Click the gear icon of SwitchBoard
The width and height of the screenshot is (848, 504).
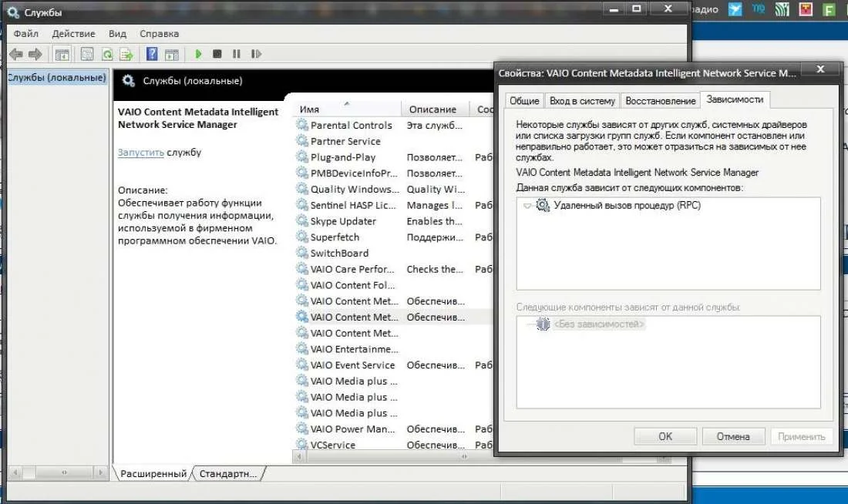(x=301, y=253)
